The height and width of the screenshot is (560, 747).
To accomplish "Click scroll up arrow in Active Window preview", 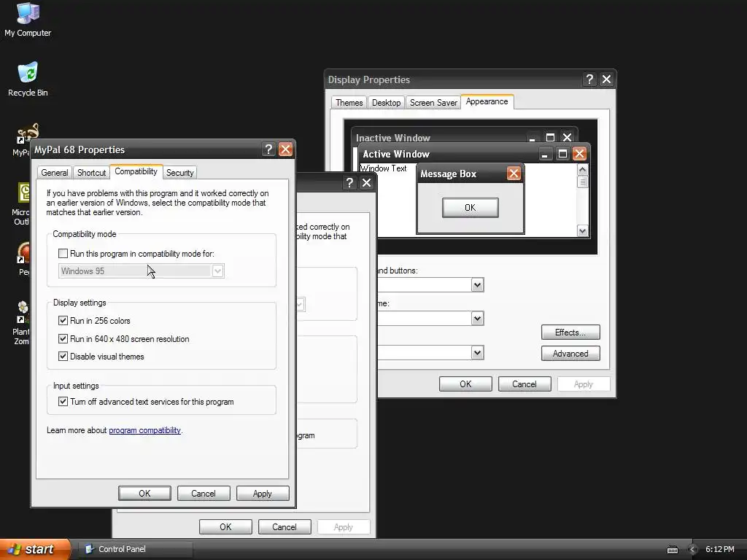I will point(582,169).
